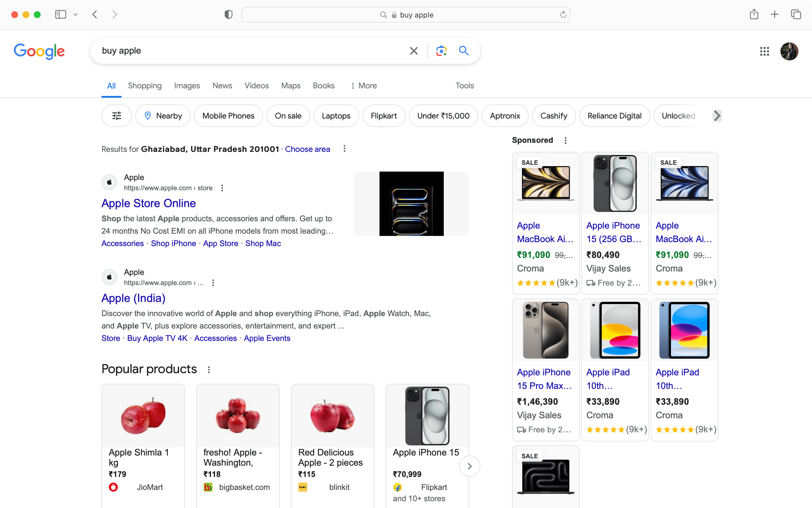
Task: Expand Safari sidebar dropdown arrow
Action: [x=76, y=14]
